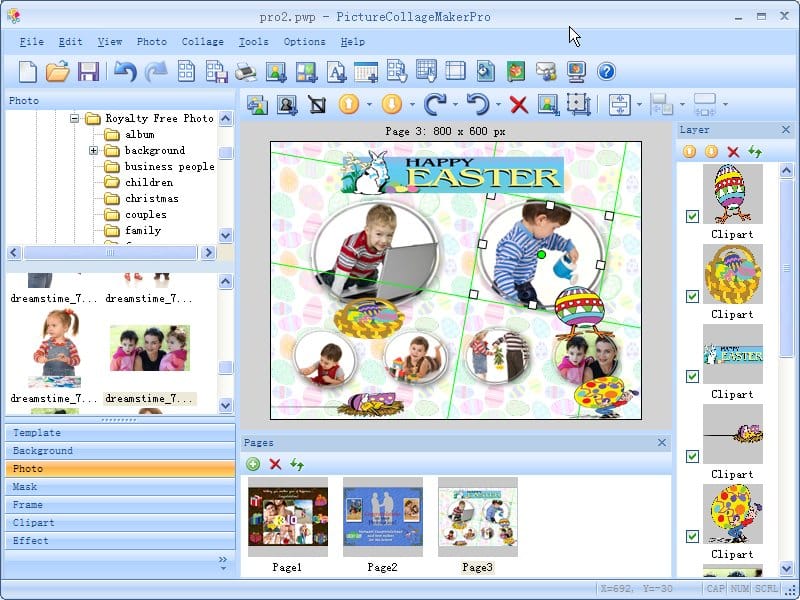Add a new page using the green plus icon
Viewport: 800px width, 600px height.
coord(253,465)
